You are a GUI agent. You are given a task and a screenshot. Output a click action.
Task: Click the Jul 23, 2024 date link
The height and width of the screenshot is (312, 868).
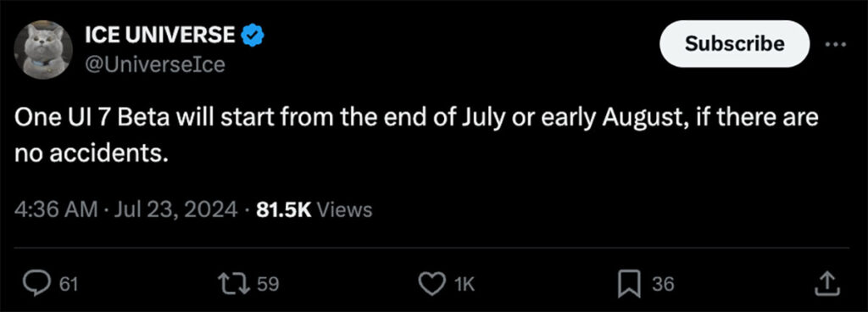[175, 209]
